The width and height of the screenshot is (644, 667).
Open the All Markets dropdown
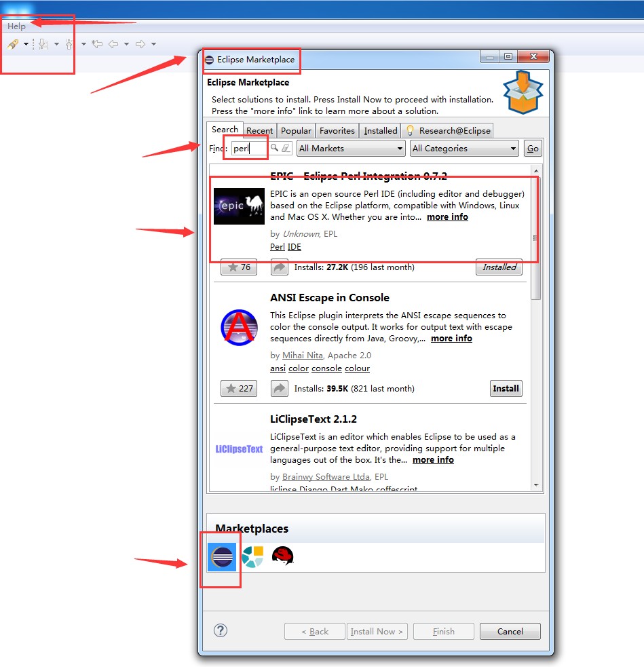pyautogui.click(x=351, y=149)
